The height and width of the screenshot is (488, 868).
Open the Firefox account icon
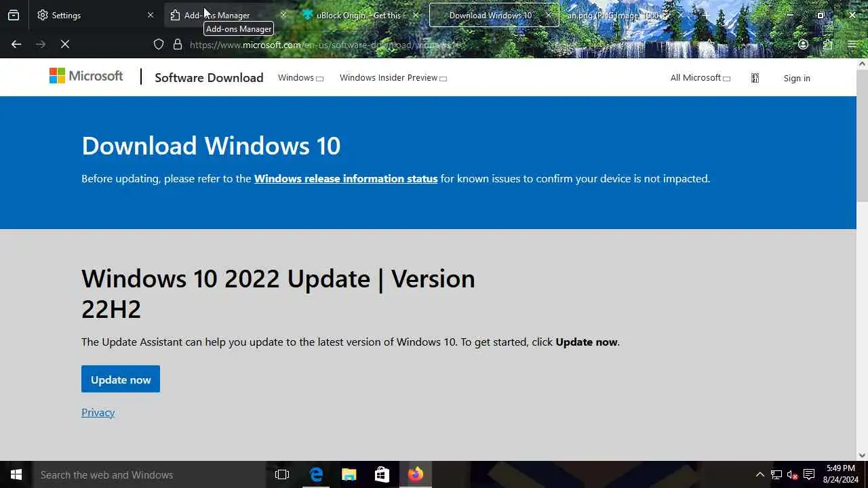pos(803,44)
